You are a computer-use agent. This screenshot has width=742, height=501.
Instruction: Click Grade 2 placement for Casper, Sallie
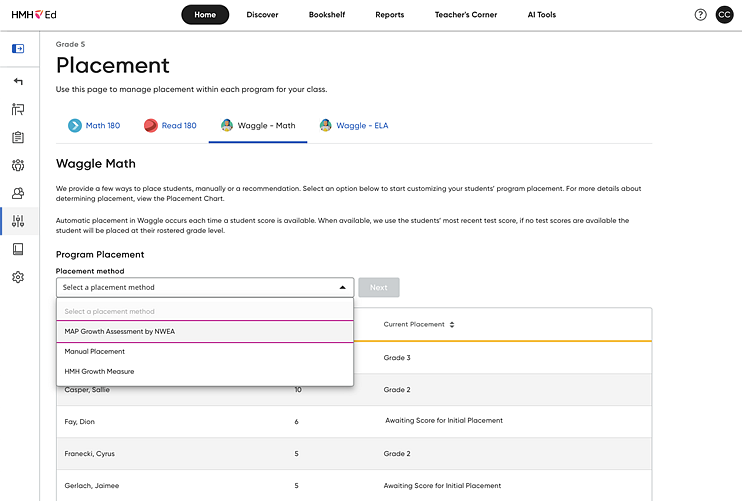click(x=397, y=390)
